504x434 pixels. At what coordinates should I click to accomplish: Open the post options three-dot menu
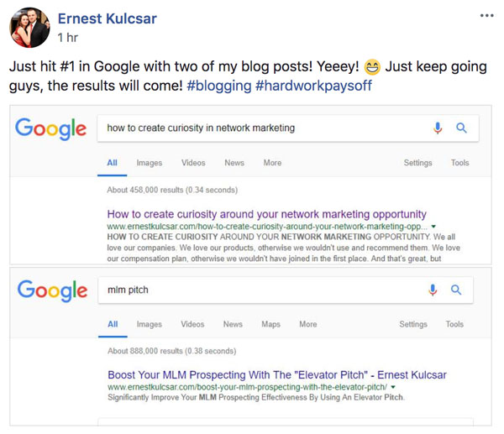click(486, 15)
